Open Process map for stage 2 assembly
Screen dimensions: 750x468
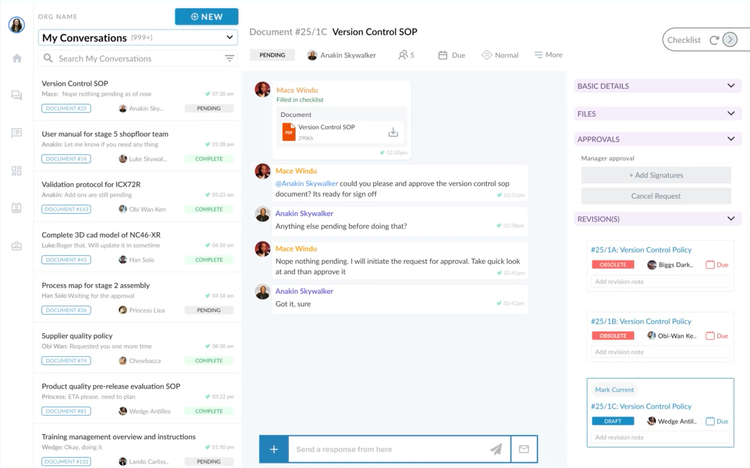(138, 298)
